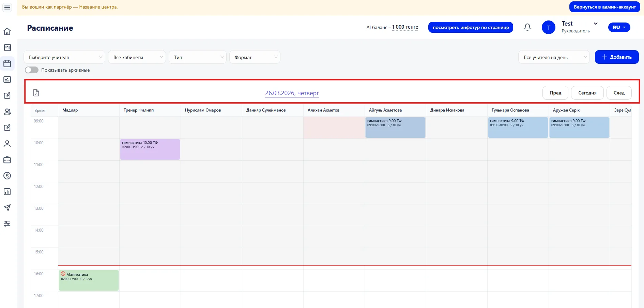Open the paper plane messaging sidebar icon
The image size is (644, 308).
(7, 208)
